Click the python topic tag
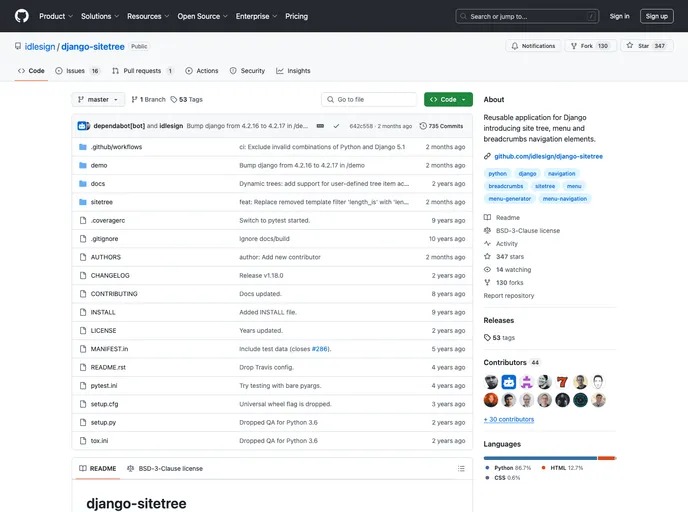Screen dimensions: 688x512 point(498,174)
